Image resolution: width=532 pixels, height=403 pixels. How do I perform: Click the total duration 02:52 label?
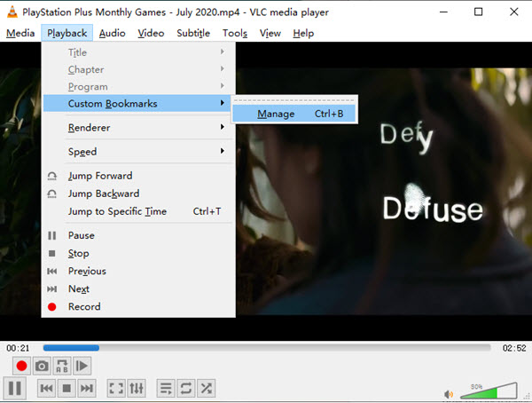(x=514, y=348)
